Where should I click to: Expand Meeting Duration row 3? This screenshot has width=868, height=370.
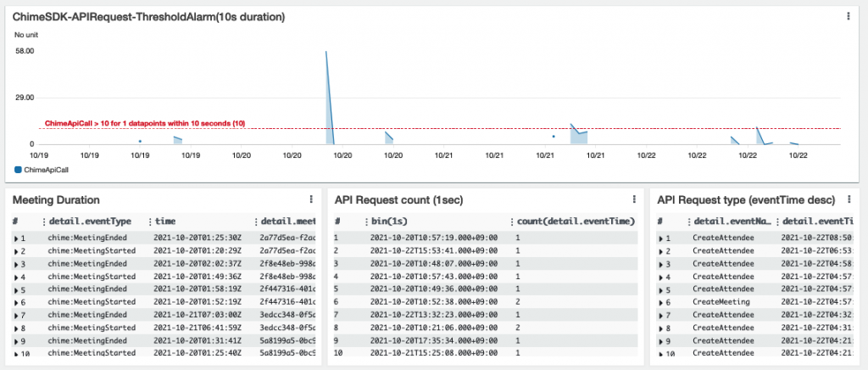pyautogui.click(x=16, y=264)
